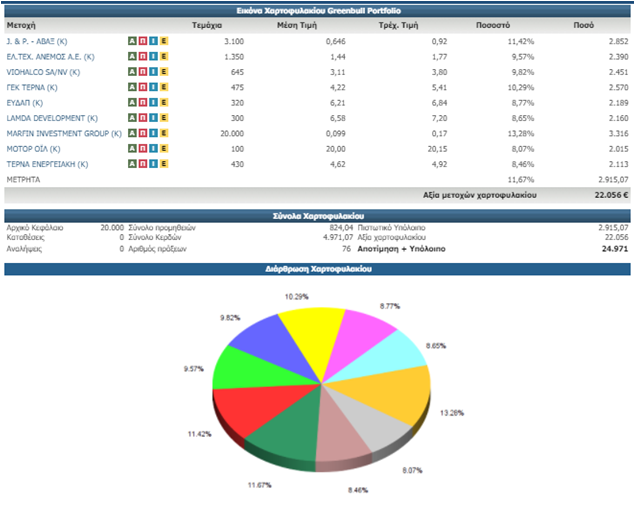Viewport: 635px width, 513px height.
Task: Click blue I icon for J. & P. - ΑΒΑΞ
Action: click(153, 41)
